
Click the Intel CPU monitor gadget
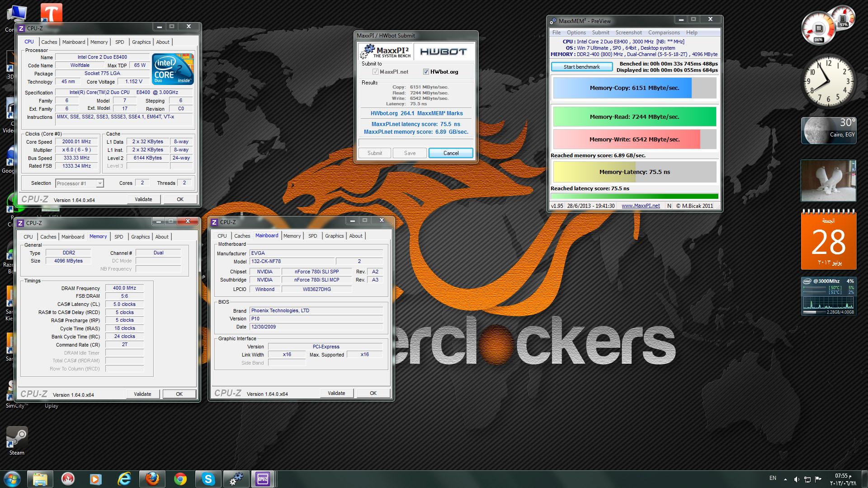tap(829, 296)
